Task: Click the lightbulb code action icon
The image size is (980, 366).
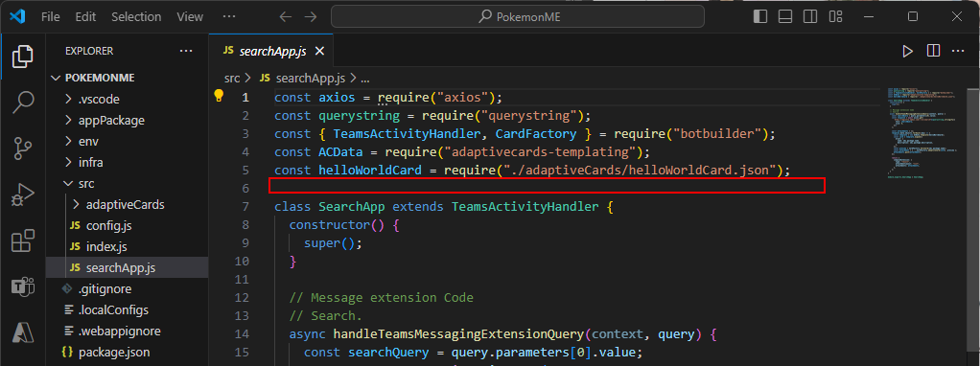Action: [219, 96]
